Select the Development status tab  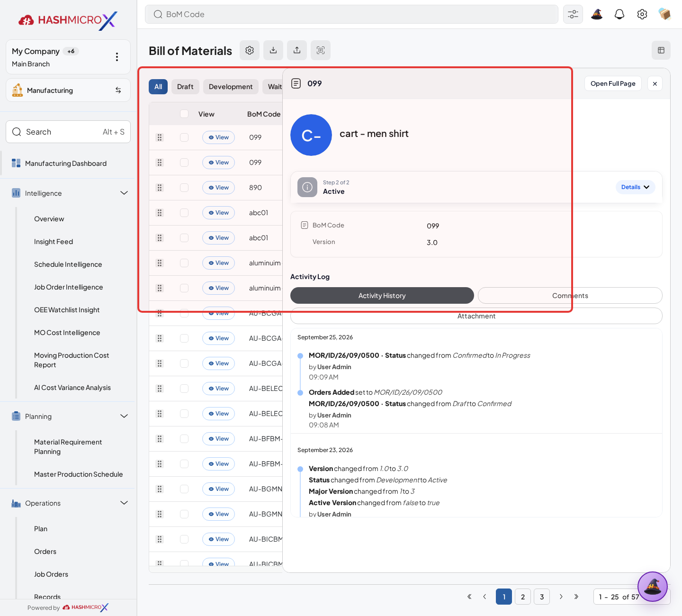(231, 87)
